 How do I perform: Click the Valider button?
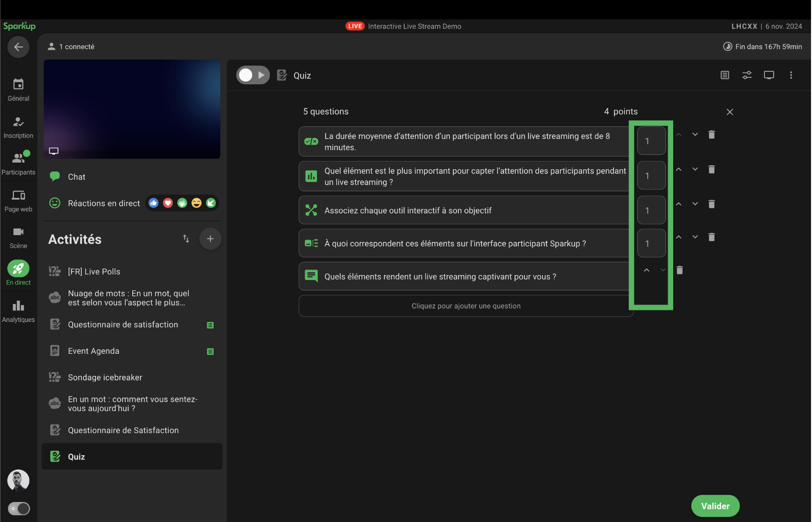[715, 506]
